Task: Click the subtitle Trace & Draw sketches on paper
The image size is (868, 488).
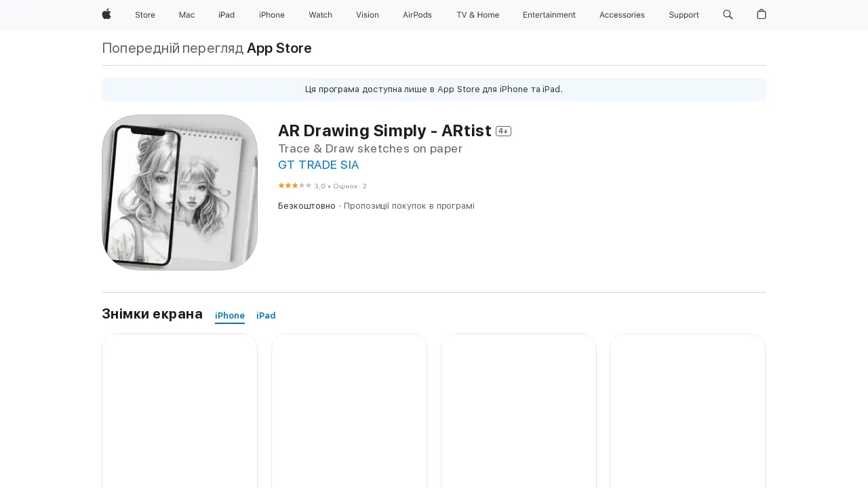Action: (x=370, y=149)
